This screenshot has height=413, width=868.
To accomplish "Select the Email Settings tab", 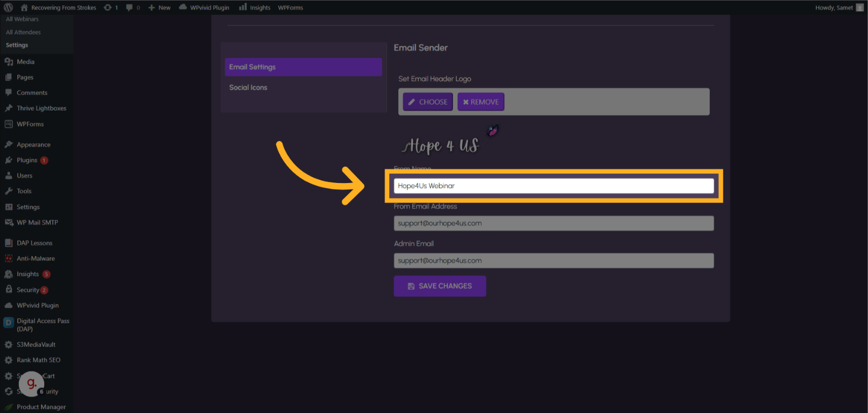I will [303, 67].
